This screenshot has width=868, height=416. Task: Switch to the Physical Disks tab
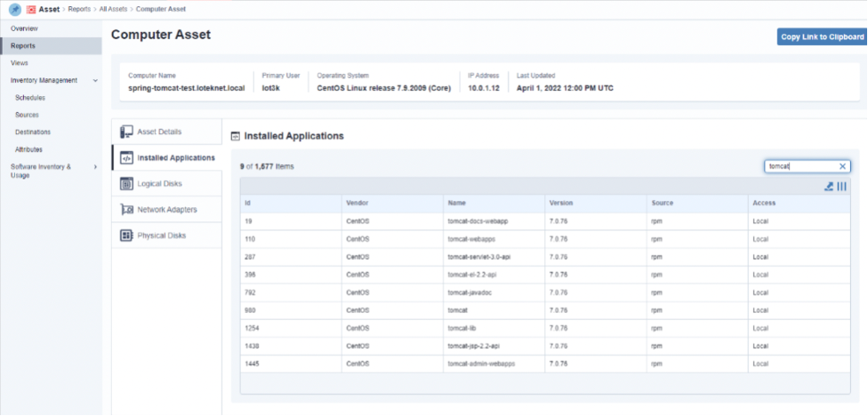point(166,236)
